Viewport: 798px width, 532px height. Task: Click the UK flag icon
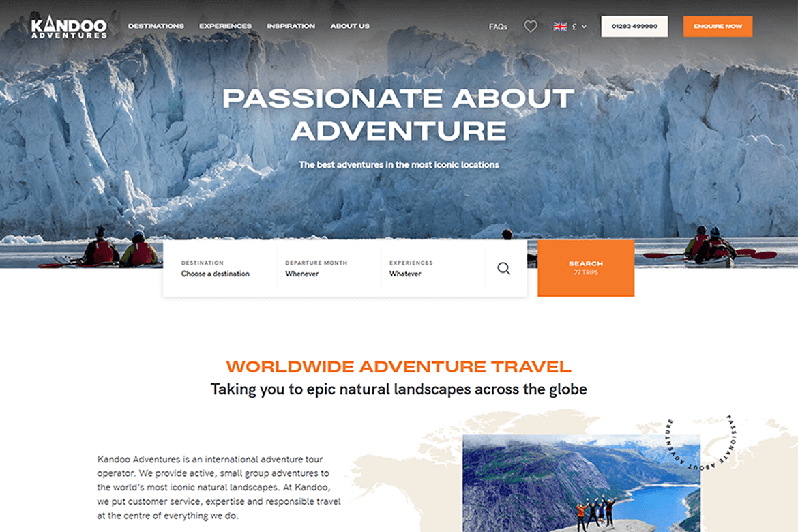(560, 27)
